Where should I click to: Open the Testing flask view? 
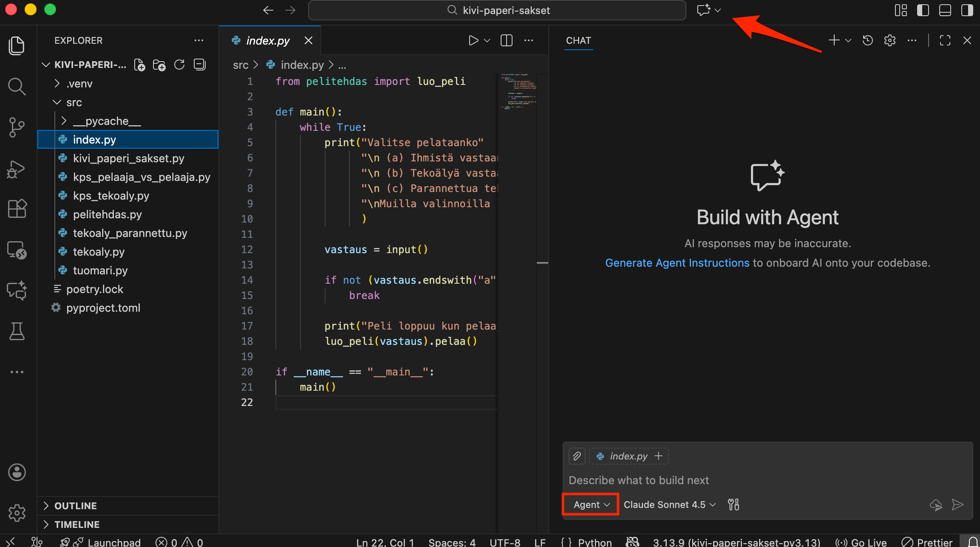[17, 331]
